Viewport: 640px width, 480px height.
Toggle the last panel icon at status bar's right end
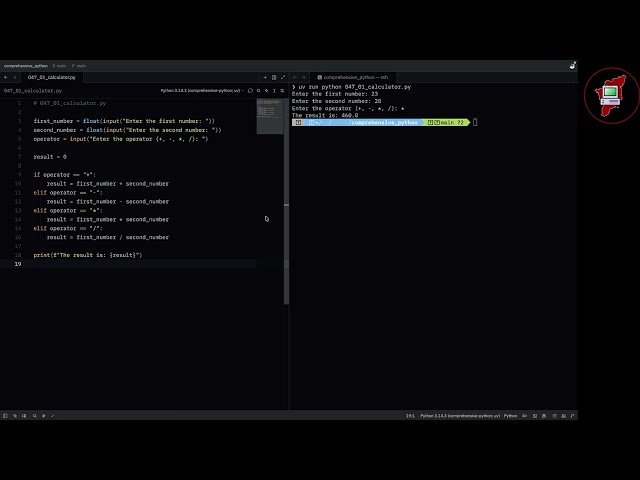pos(573,416)
